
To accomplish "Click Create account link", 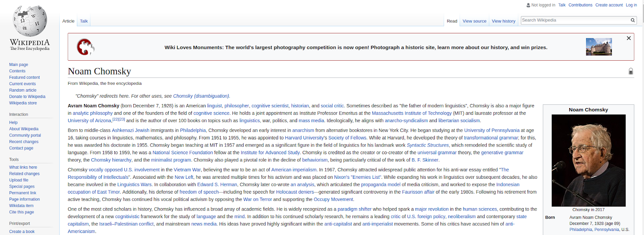I will [609, 5].
